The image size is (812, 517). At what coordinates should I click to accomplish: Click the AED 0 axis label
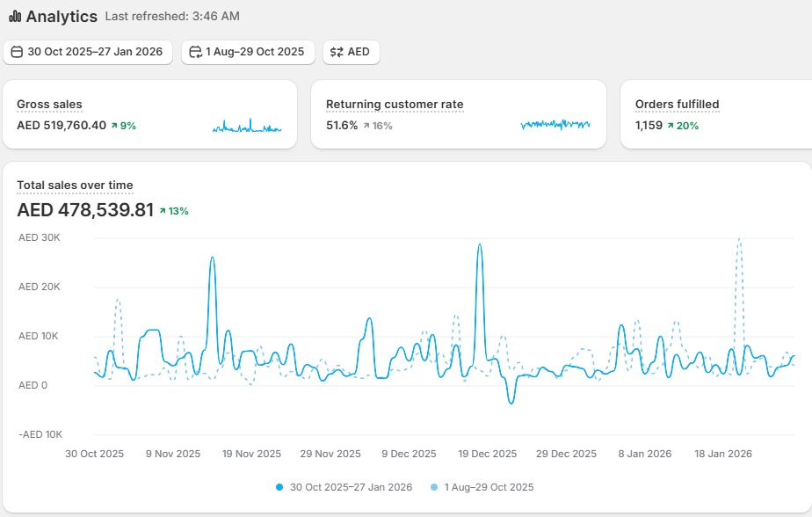33,385
